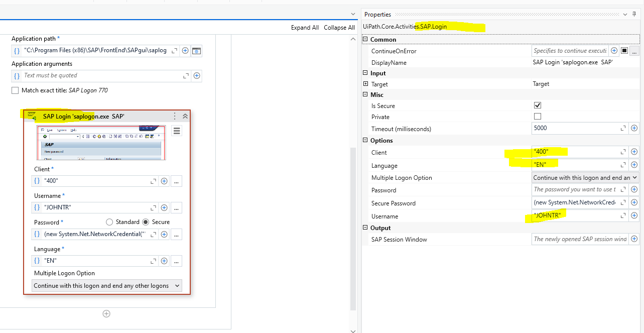Click the SAP Session Window output field
Screen dimensions: 644x333
pyautogui.click(x=580, y=239)
